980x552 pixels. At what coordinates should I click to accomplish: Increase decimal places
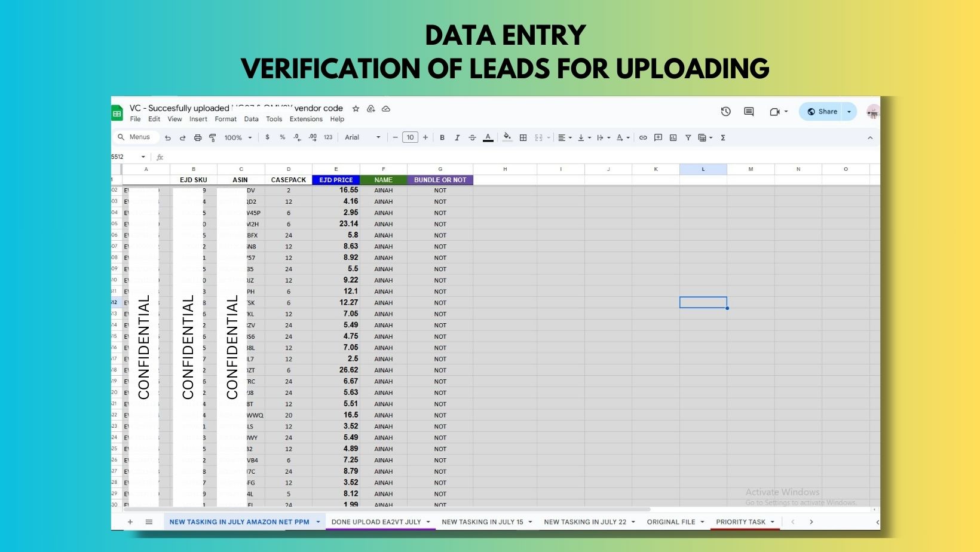point(313,137)
